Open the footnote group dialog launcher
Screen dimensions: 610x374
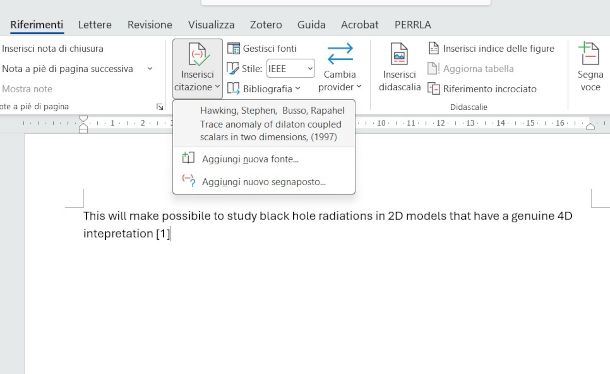pos(160,107)
